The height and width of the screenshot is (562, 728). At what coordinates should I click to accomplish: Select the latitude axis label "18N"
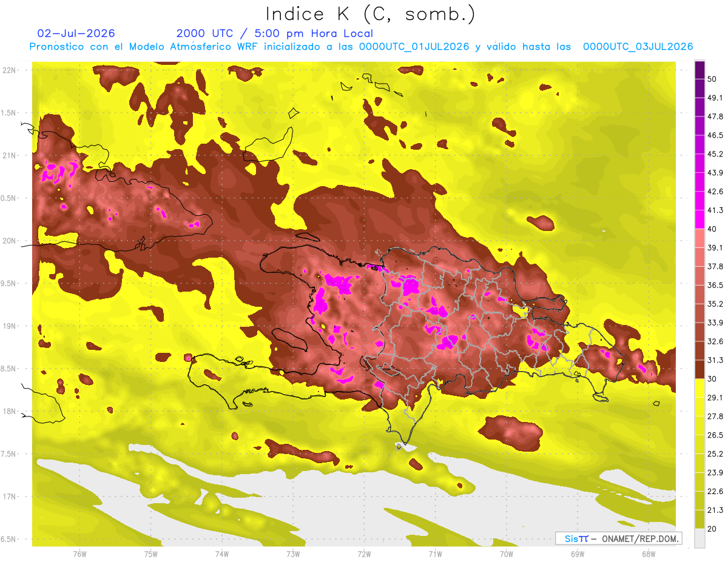pyautogui.click(x=10, y=412)
